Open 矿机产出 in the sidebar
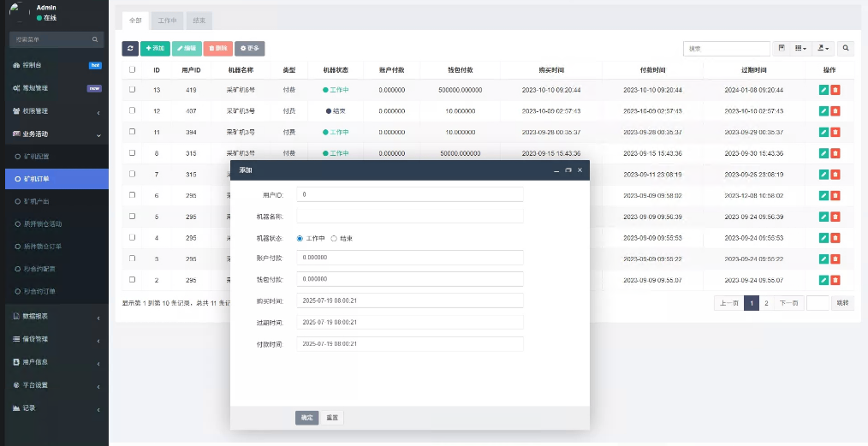Image resolution: width=868 pixels, height=446 pixels. 38,201
